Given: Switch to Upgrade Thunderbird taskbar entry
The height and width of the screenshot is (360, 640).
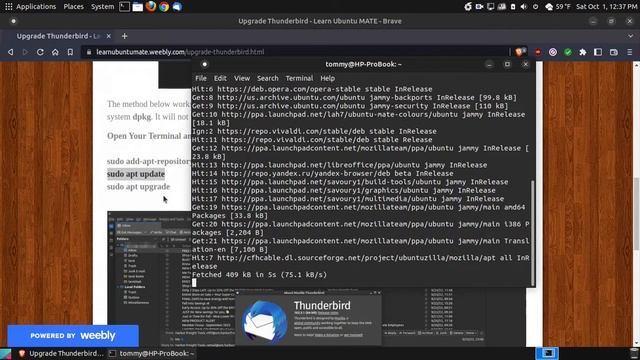Looking at the screenshot, I should [x=61, y=353].
